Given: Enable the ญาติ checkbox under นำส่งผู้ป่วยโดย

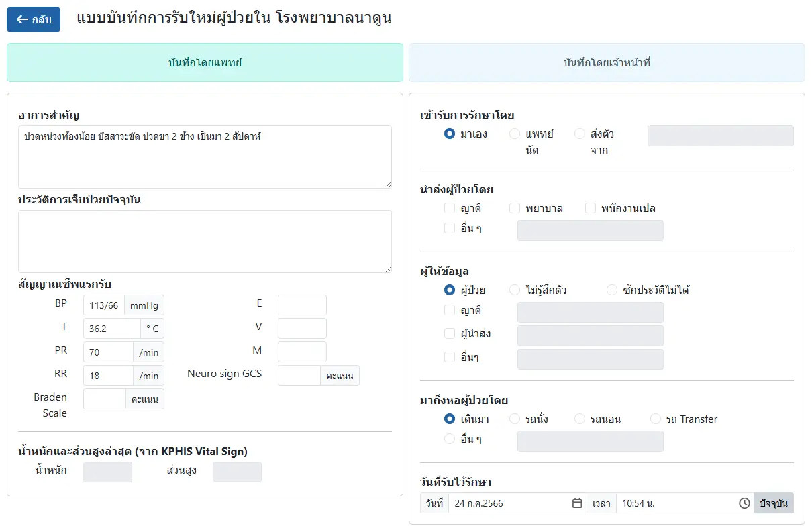Looking at the screenshot, I should [450, 209].
